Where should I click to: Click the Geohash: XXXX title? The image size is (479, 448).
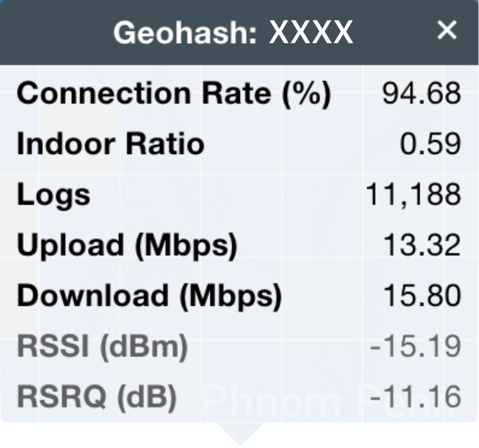pyautogui.click(x=233, y=32)
